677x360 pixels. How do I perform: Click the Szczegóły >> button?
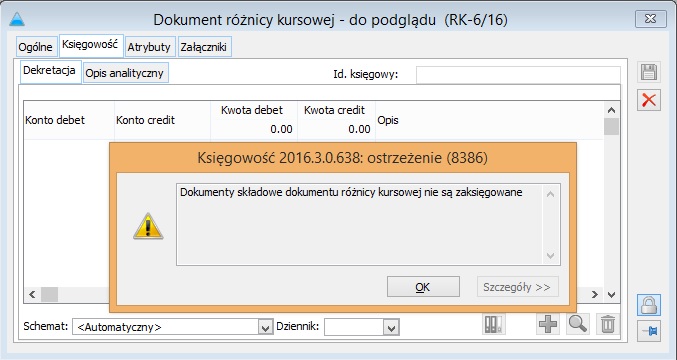pyautogui.click(x=517, y=287)
